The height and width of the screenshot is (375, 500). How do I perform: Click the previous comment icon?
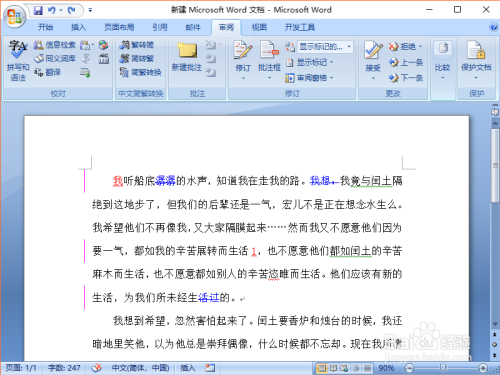point(211,59)
